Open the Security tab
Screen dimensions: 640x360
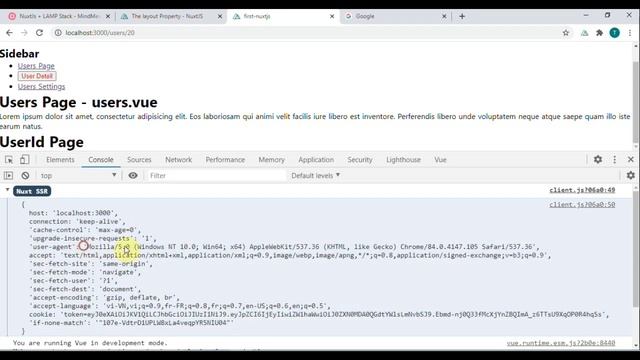coord(360,160)
